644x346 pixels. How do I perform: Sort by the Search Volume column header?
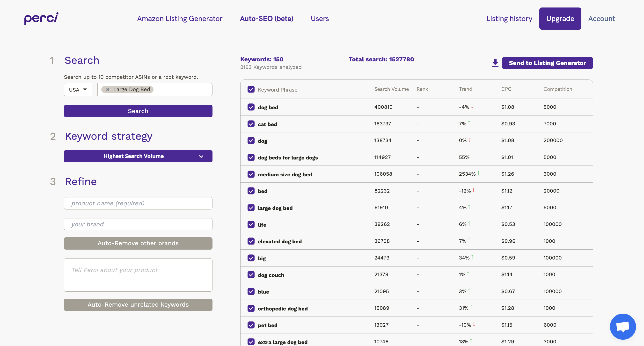coord(391,89)
